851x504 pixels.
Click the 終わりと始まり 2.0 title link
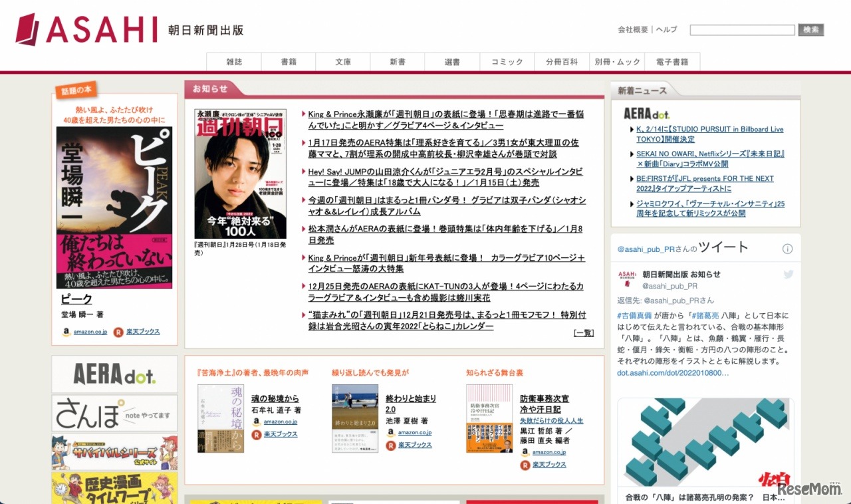[x=411, y=404]
